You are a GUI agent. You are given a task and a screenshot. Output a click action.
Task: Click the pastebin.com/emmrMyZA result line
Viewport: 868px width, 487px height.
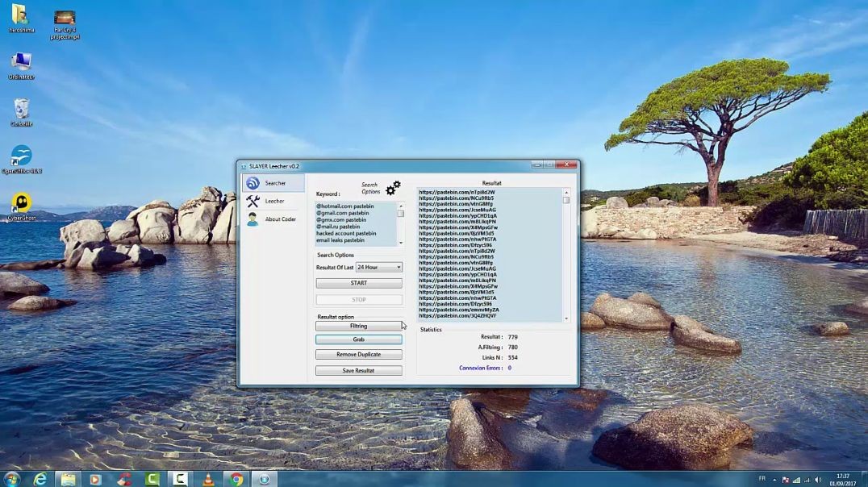click(459, 310)
